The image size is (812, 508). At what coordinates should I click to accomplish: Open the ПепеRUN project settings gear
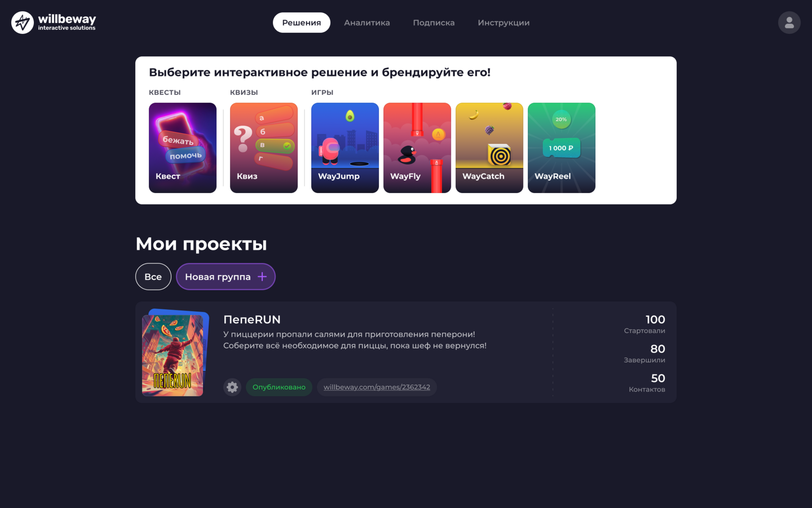232,387
